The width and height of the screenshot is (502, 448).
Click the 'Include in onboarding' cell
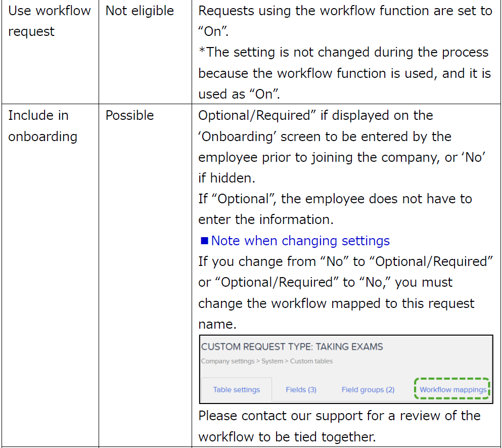pos(50,276)
